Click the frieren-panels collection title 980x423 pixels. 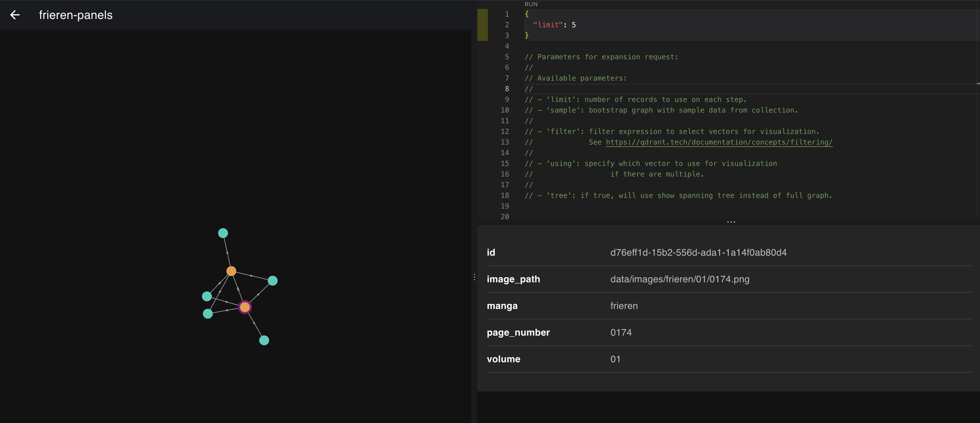coord(76,15)
